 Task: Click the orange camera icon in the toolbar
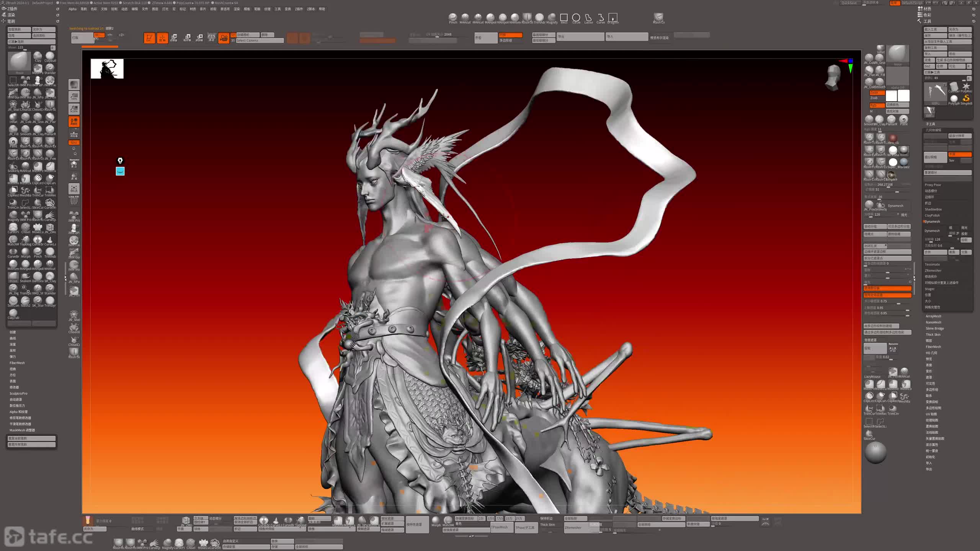click(x=224, y=38)
